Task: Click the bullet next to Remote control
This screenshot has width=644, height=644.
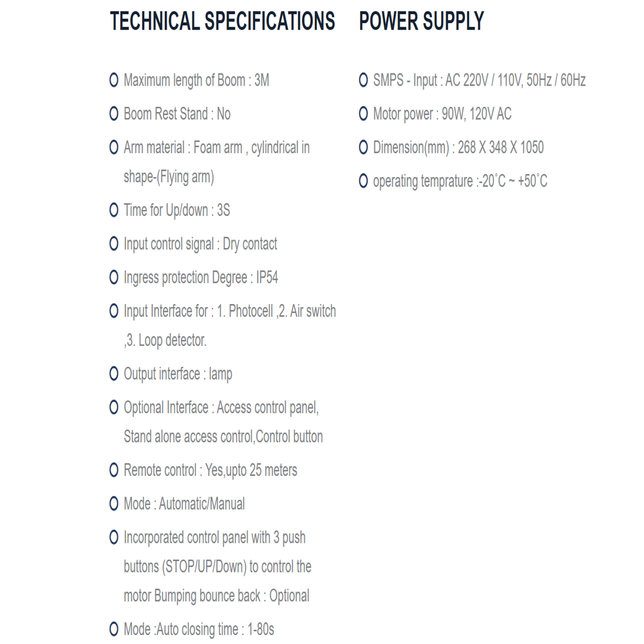Action: click(x=114, y=470)
